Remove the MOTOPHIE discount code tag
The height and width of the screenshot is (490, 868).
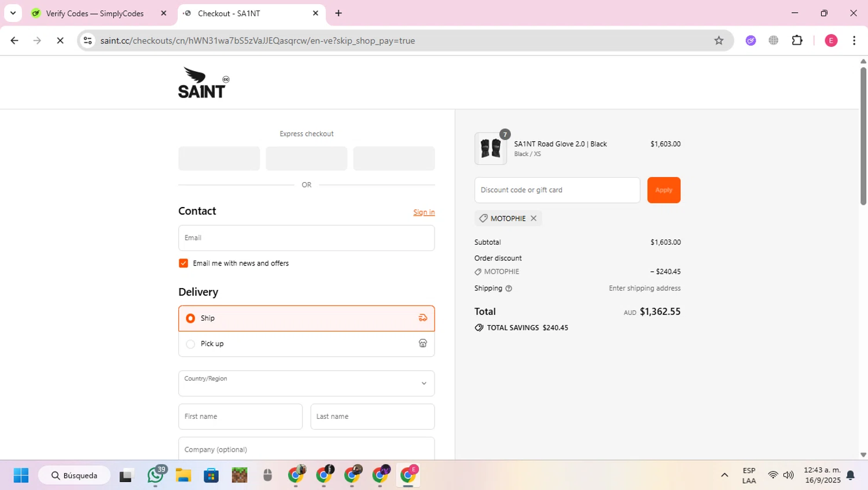pyautogui.click(x=534, y=218)
